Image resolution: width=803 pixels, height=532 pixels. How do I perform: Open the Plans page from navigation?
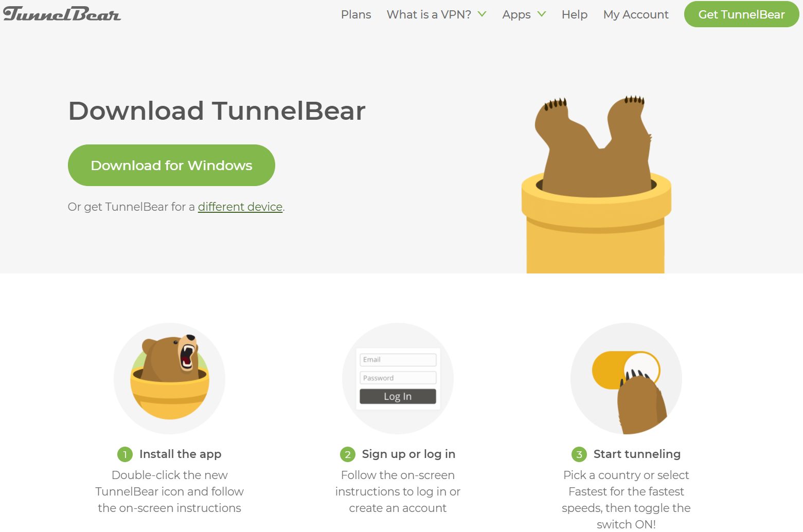coord(356,14)
